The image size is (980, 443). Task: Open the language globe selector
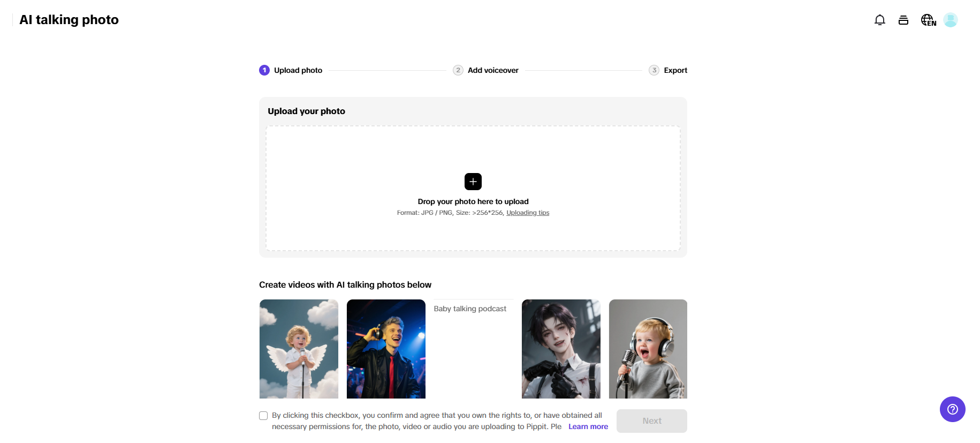928,20
